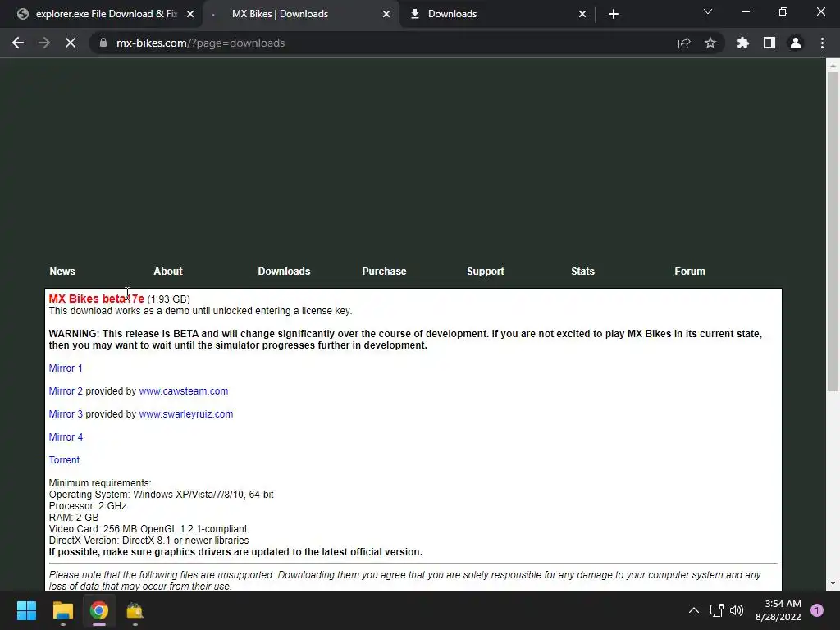Close the explorer.exe File Download tab
This screenshot has width=840, height=630.
point(190,14)
